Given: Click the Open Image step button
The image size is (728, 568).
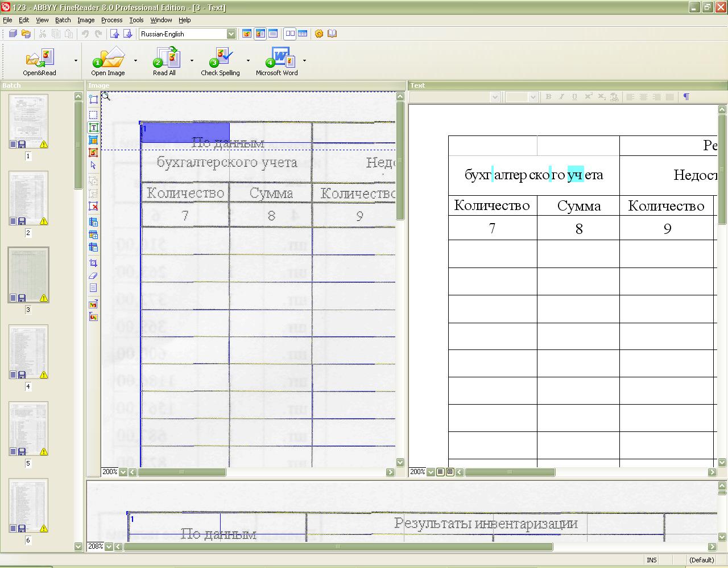Looking at the screenshot, I should [108, 61].
